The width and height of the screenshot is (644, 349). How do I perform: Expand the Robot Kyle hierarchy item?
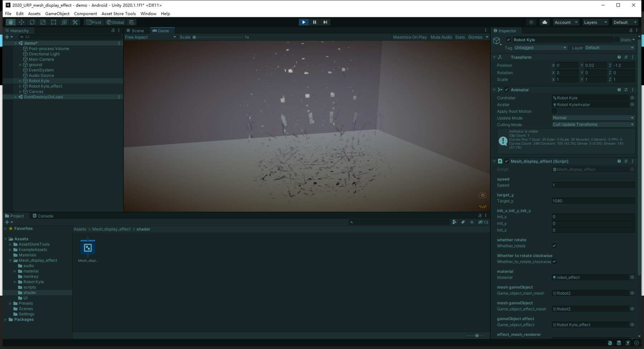(20, 81)
